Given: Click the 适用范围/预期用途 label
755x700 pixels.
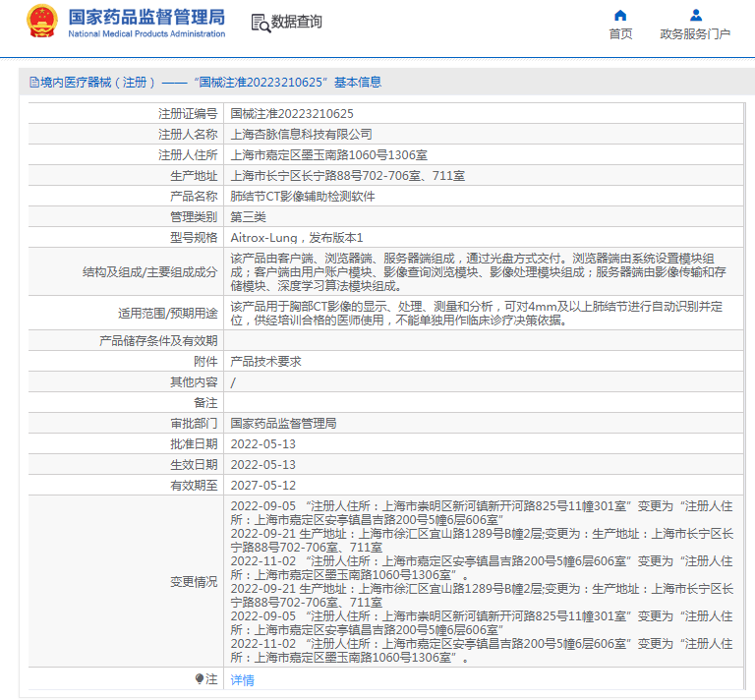Looking at the screenshot, I should click(167, 314).
